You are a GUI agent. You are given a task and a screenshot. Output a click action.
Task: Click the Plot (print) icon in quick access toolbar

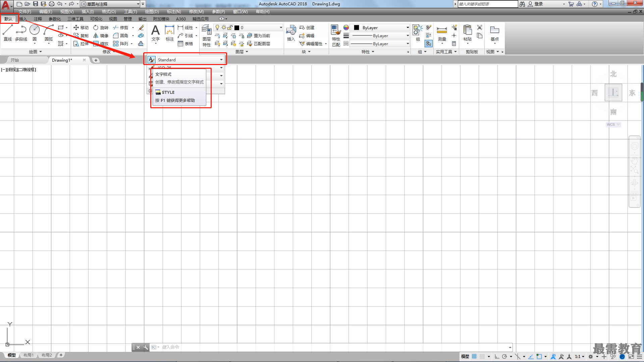click(51, 4)
